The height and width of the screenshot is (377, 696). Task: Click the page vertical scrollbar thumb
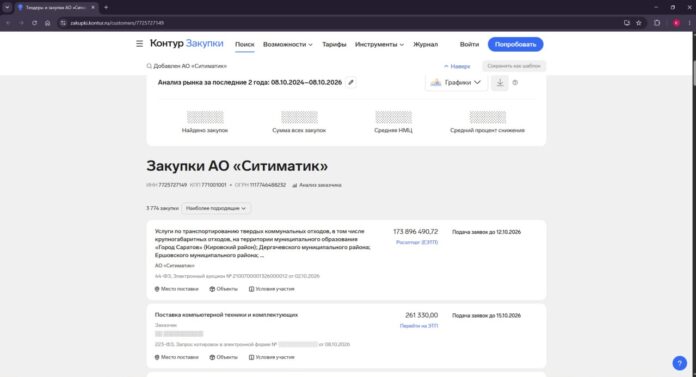(x=693, y=72)
